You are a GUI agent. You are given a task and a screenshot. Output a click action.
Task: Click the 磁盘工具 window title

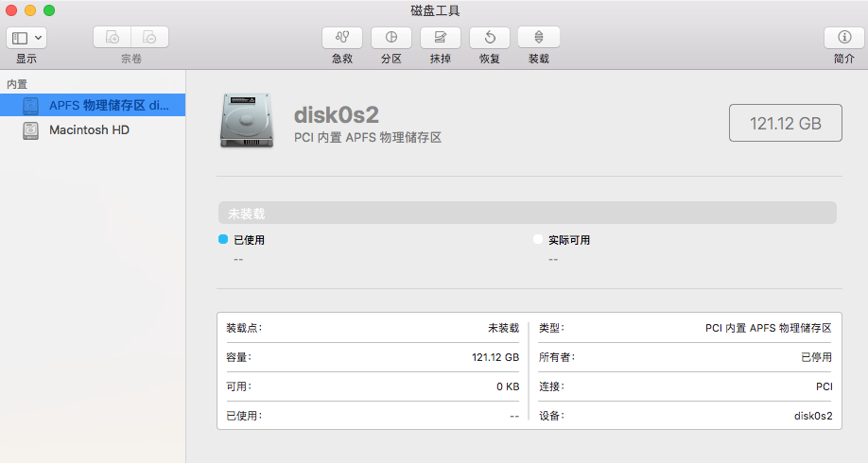pos(435,10)
